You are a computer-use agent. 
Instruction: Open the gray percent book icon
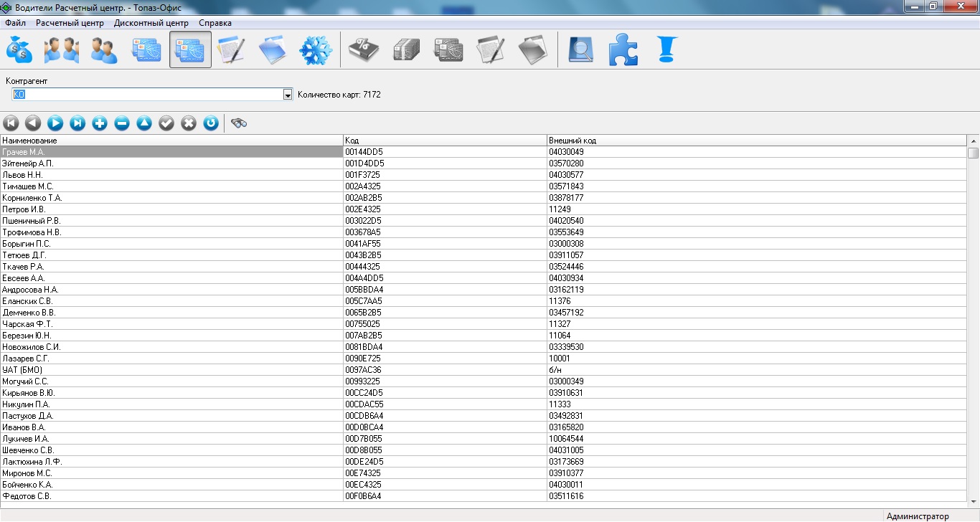[x=364, y=49]
